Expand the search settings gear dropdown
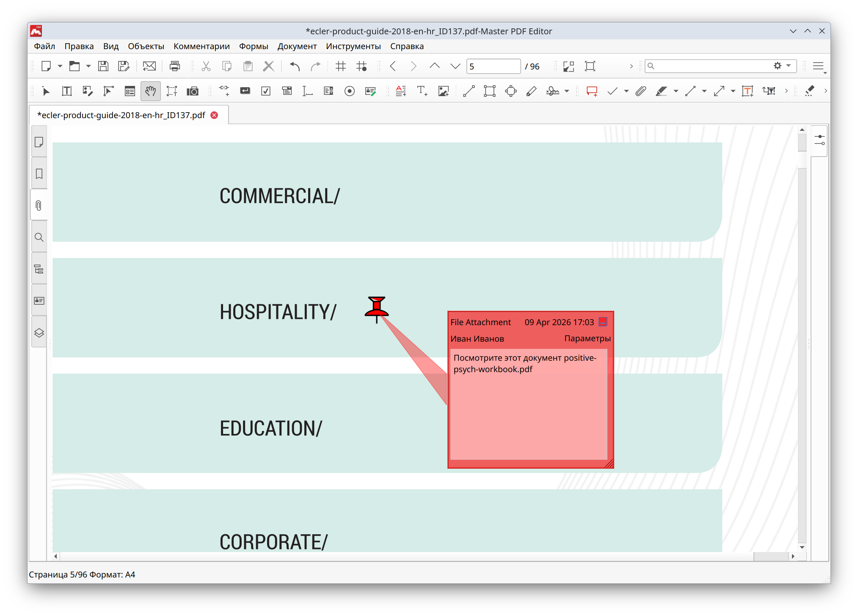The image size is (858, 616). (788, 66)
